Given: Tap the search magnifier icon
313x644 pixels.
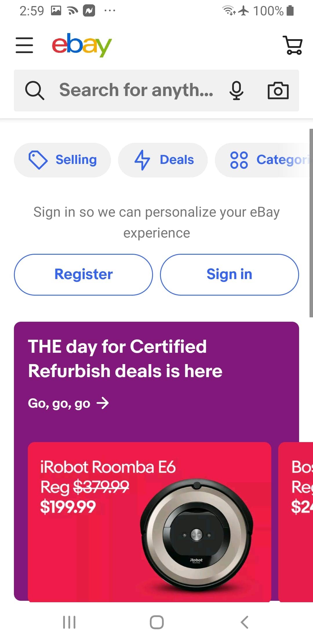Looking at the screenshot, I should (x=35, y=90).
